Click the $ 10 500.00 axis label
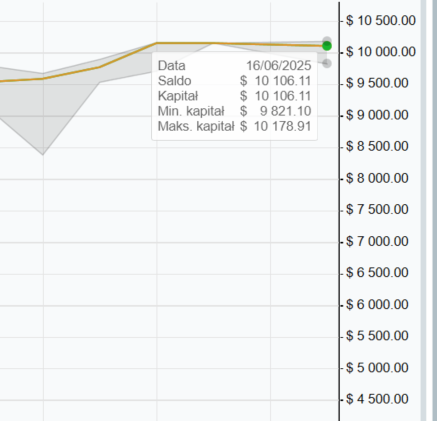The image size is (437, 421). point(381,21)
